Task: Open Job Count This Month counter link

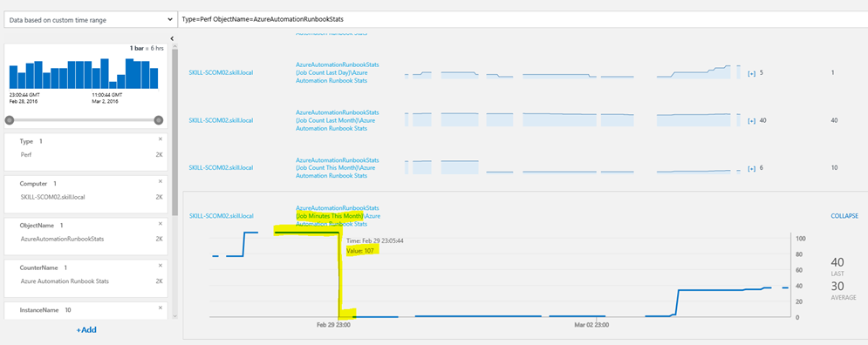Action: (338, 167)
